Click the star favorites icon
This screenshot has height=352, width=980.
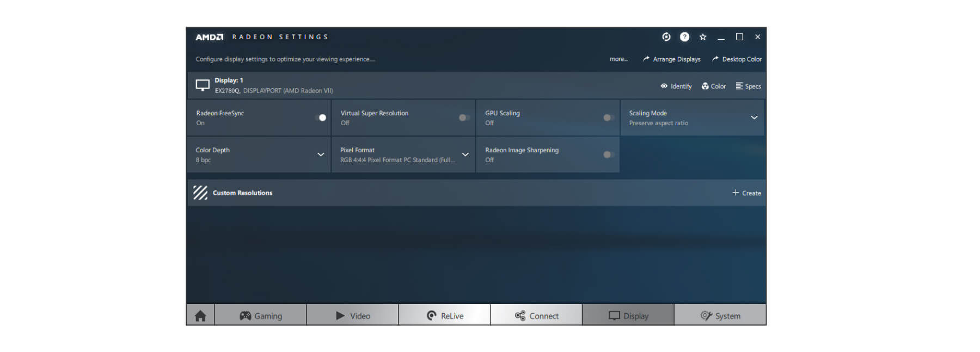(703, 37)
